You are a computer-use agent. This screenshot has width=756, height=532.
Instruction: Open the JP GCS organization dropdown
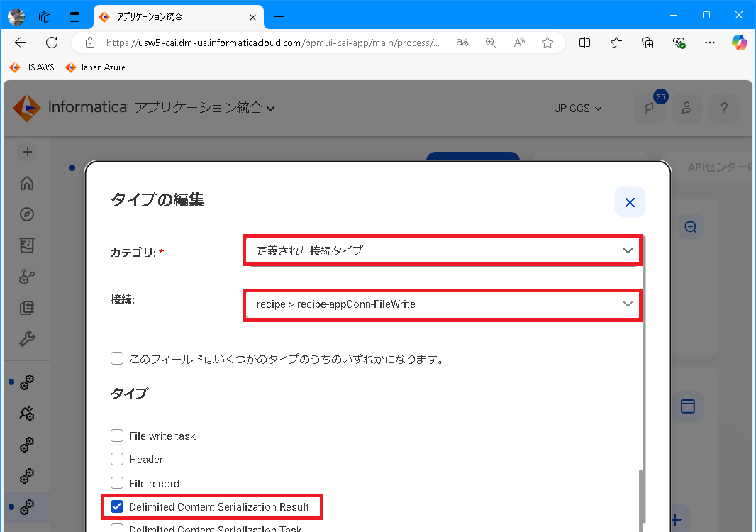(577, 109)
